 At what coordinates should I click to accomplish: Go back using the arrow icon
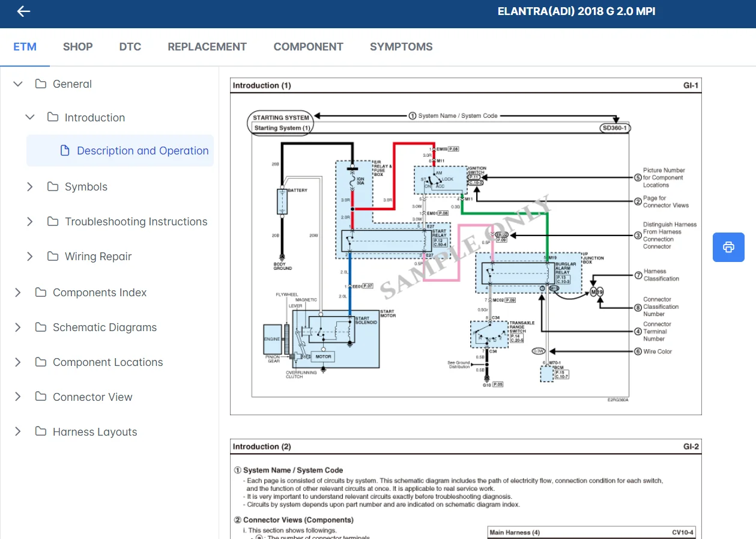point(23,11)
